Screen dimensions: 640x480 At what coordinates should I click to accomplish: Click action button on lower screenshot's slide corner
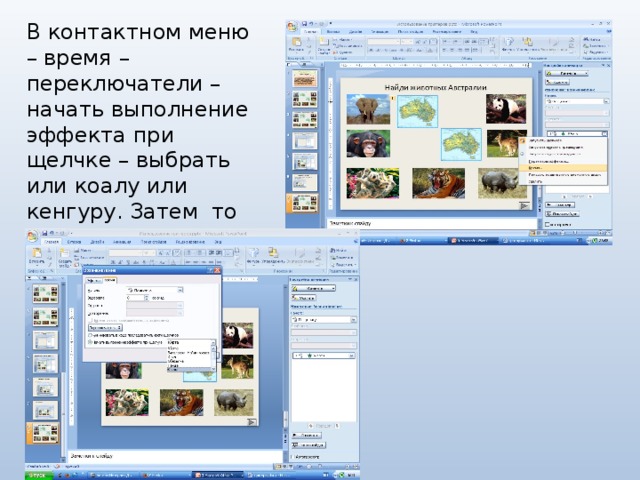pos(252,422)
